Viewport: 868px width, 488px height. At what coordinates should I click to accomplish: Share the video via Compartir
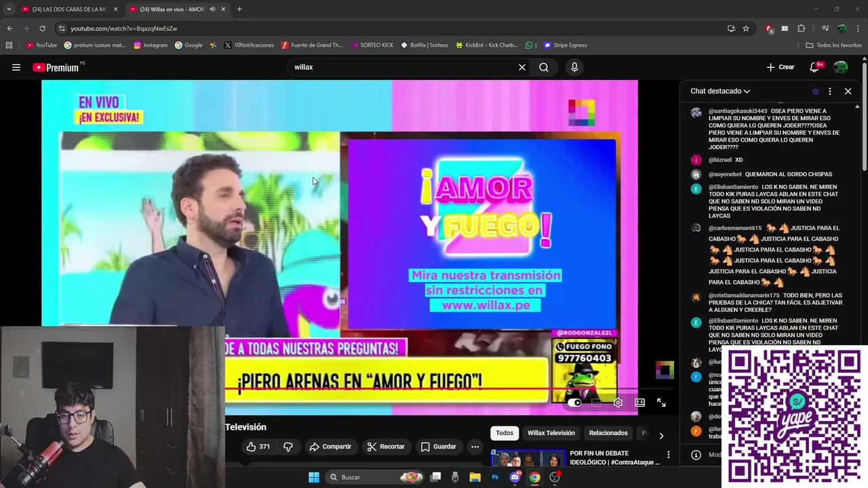tap(330, 447)
